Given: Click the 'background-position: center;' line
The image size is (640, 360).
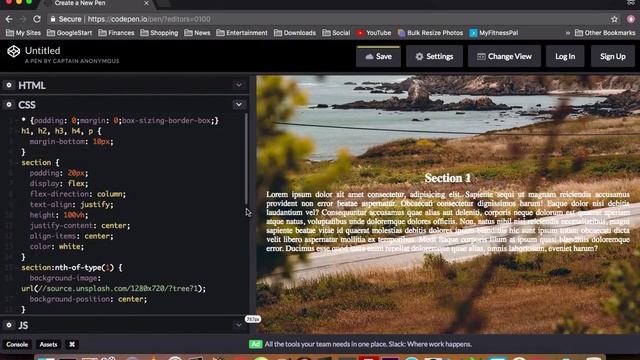Looking at the screenshot, I should click(x=88, y=299).
